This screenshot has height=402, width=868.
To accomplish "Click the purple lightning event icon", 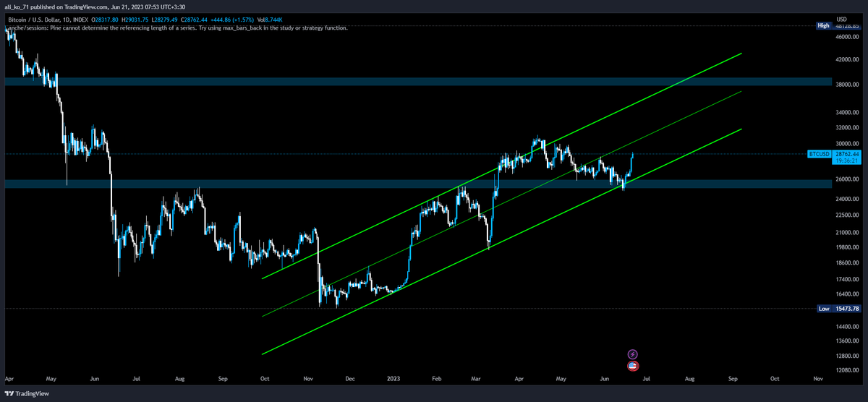I will coord(634,354).
